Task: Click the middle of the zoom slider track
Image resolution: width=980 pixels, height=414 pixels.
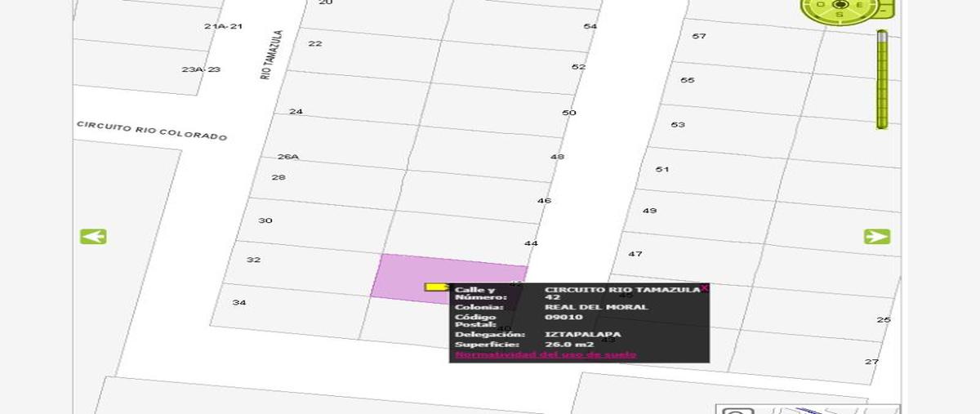Action: tap(882, 80)
